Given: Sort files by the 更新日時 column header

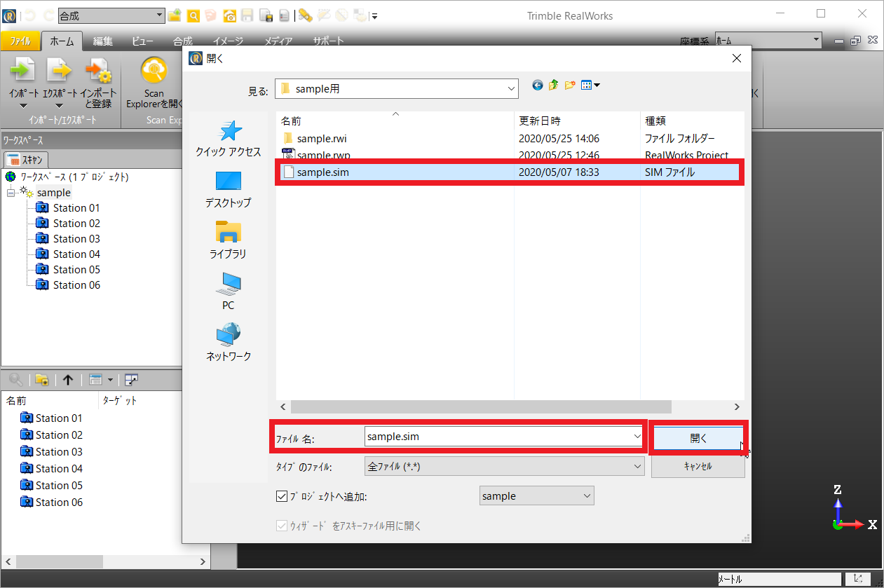Looking at the screenshot, I should (x=577, y=121).
